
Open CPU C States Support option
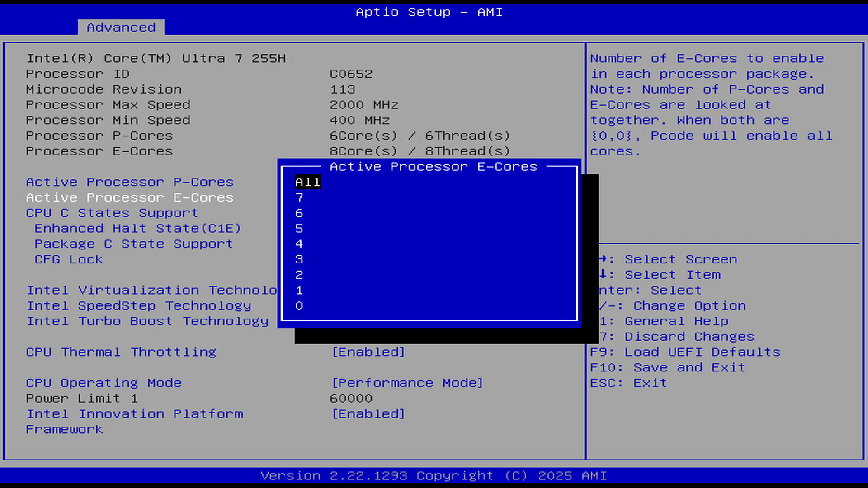112,213
